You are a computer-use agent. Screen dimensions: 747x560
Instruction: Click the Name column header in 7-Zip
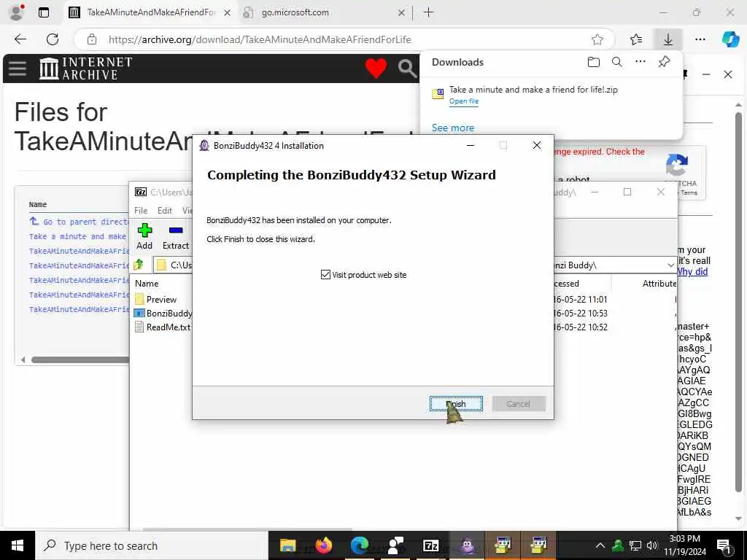(147, 284)
